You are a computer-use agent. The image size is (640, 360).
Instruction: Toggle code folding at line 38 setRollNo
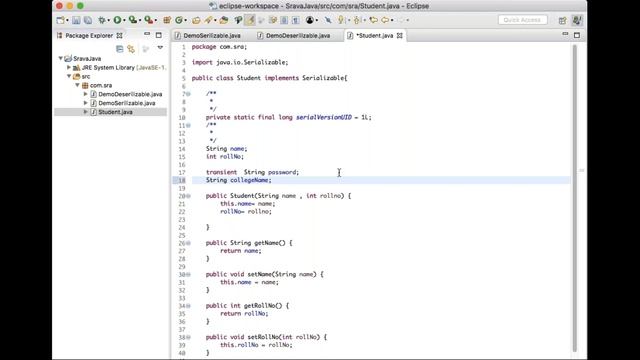point(189,338)
